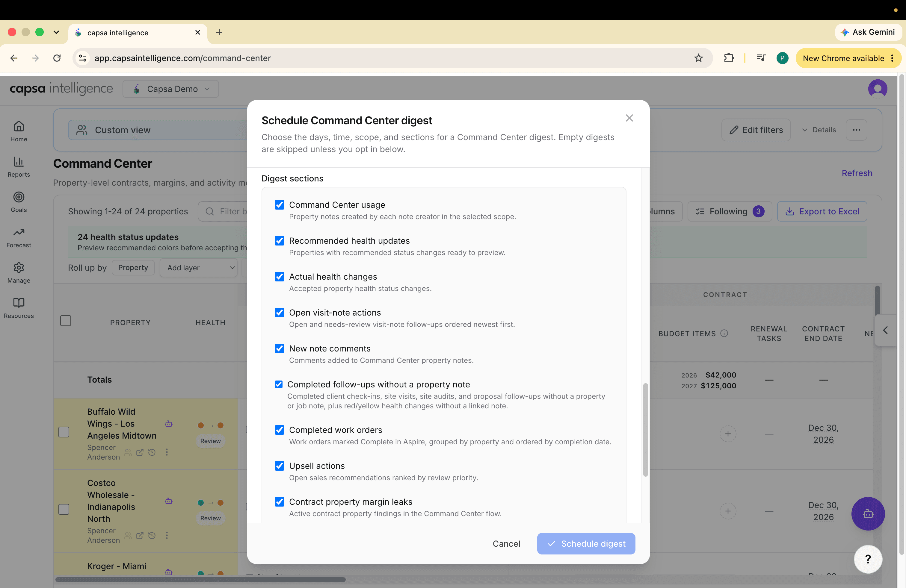Uncheck Command Center usage
Screen dimensions: 906x588
pos(280,204)
